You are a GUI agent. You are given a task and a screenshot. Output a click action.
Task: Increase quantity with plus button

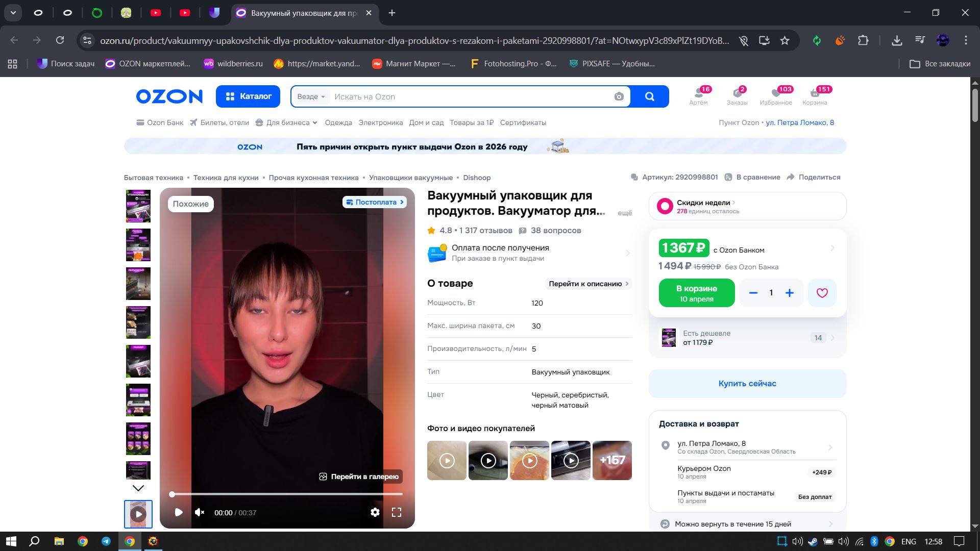[x=790, y=293]
